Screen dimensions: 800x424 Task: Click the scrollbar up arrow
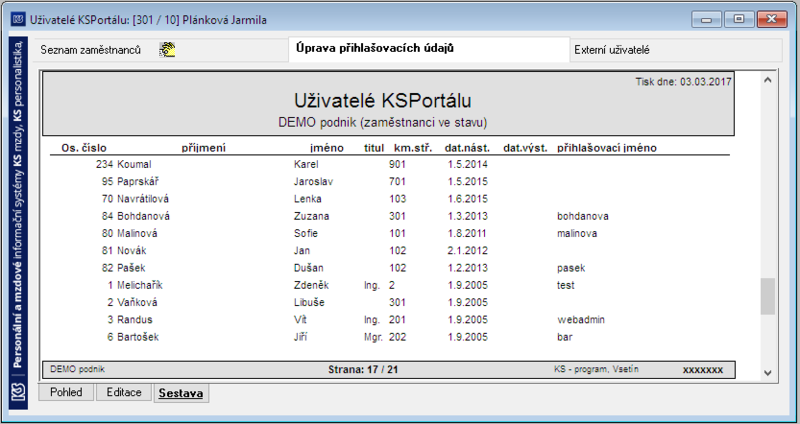point(768,80)
